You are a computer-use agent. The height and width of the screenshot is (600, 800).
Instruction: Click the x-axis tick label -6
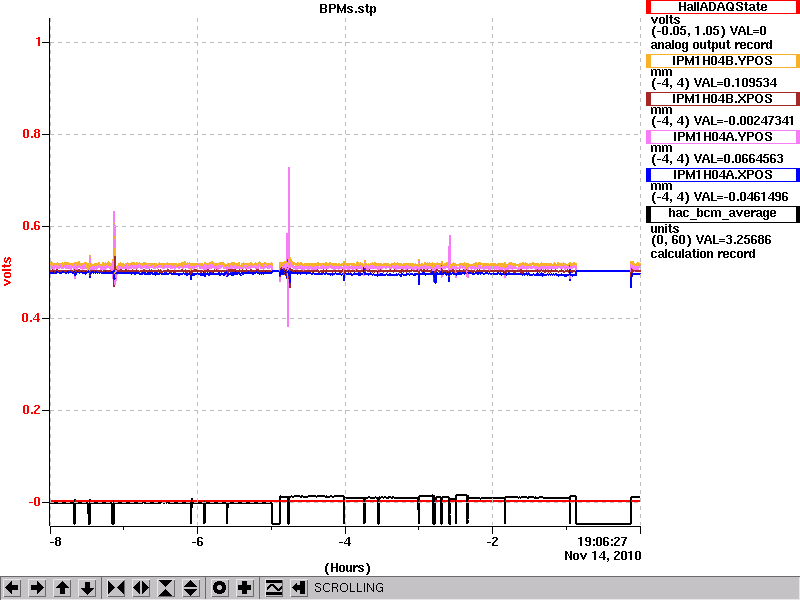[197, 542]
